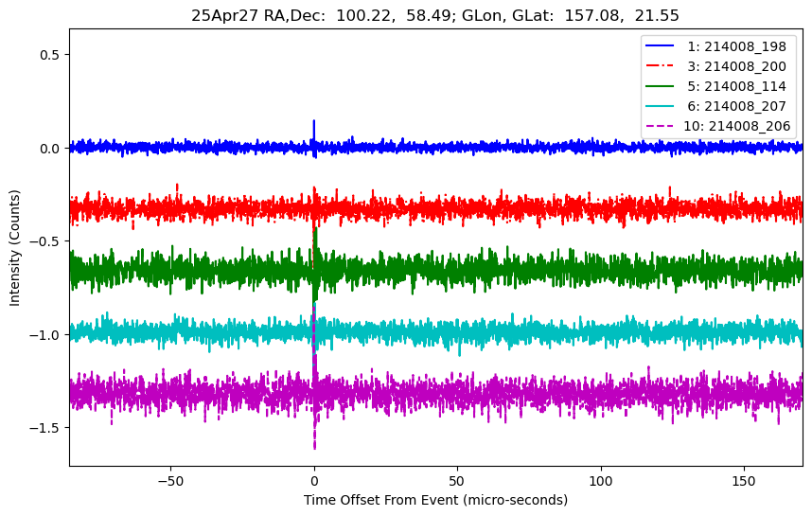Click the 100 x-axis tick label
Viewport: 812px width, 516px height.
pyautogui.click(x=601, y=481)
